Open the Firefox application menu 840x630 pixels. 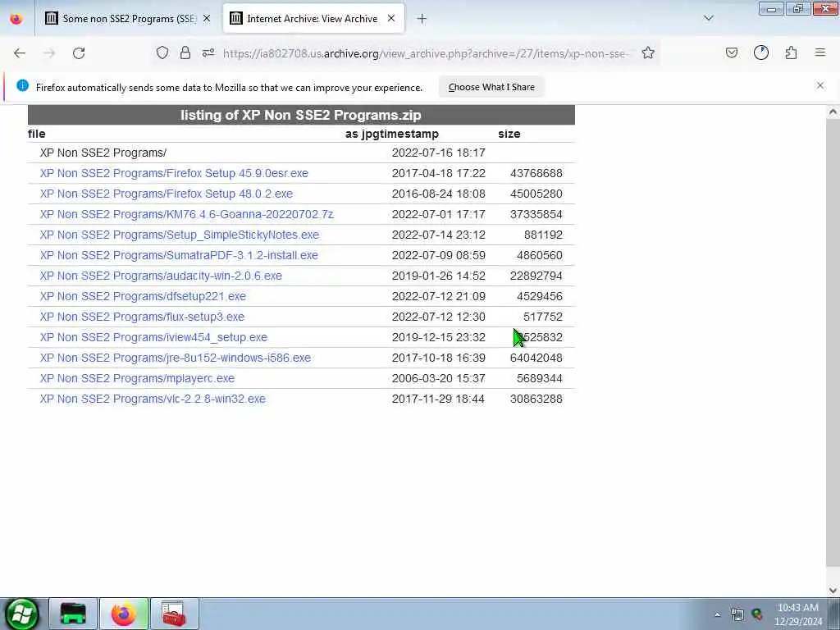coord(820,52)
